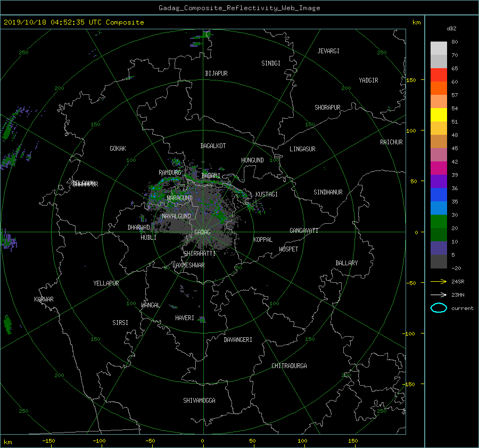Click the SHIVAMOGGA city label

pos(199,400)
